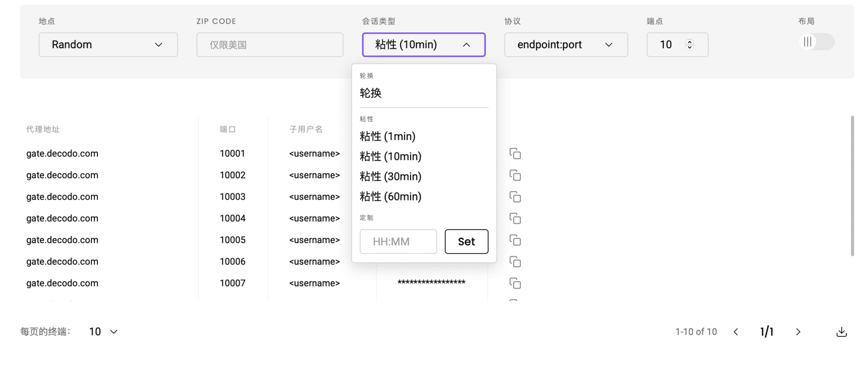The image size is (868, 365).
Task: Toggle the 布局 layout switch
Action: 816,42
